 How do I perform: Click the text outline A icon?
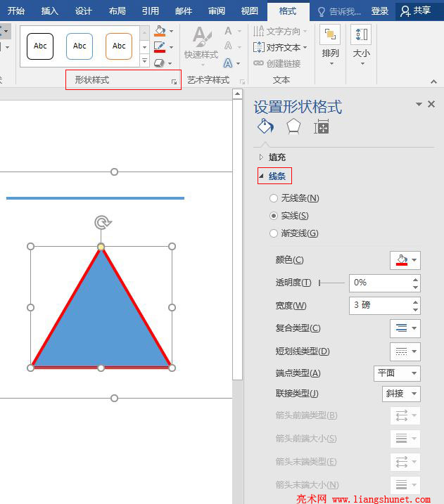coord(228,46)
